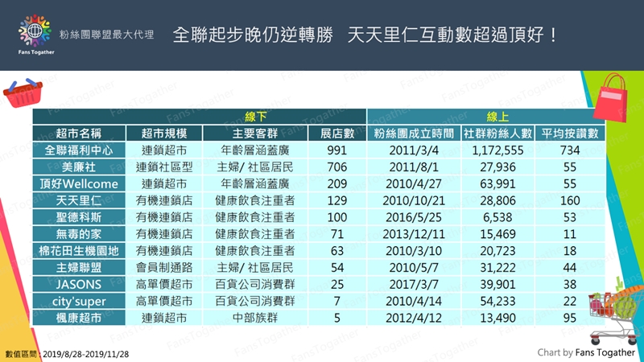
Task: Click the date range 2019/8/28-2019/11/28
Action: (x=86, y=354)
